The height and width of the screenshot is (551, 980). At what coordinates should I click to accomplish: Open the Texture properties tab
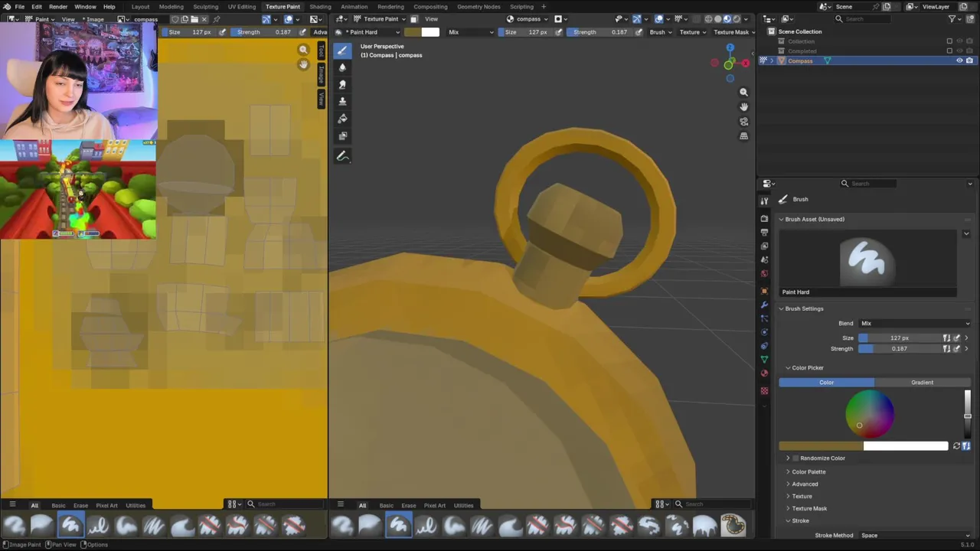click(764, 391)
